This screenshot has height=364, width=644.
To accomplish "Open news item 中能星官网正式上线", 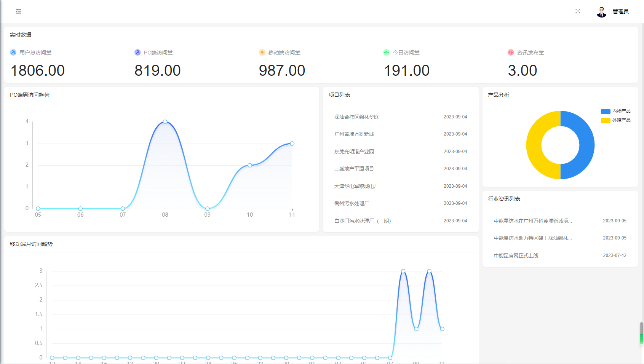I will 516,255.
